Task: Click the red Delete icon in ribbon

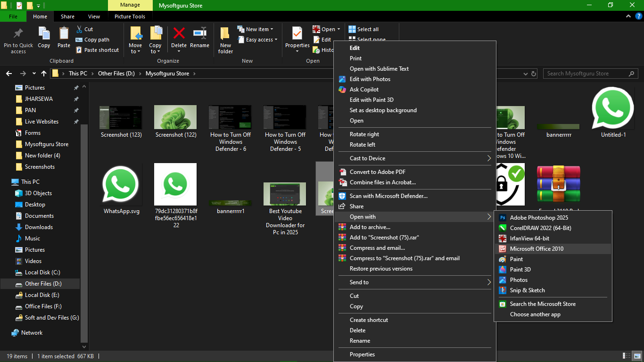Action: 179,33
